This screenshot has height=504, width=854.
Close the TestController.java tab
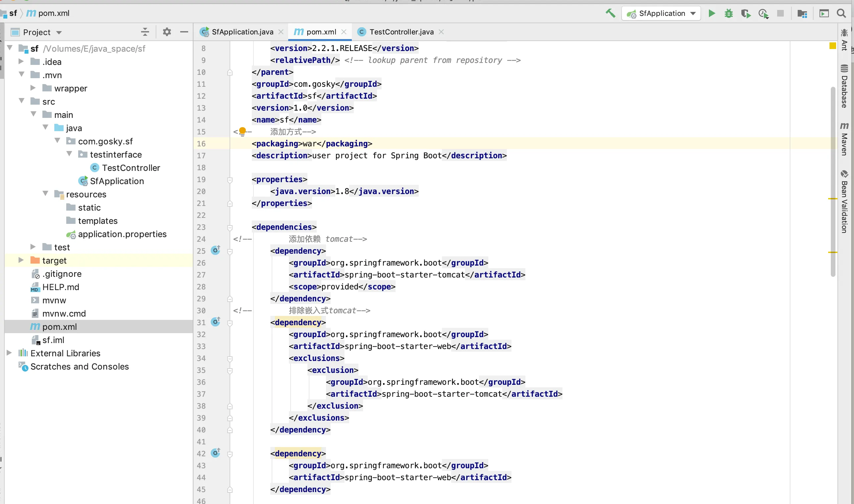pyautogui.click(x=441, y=31)
